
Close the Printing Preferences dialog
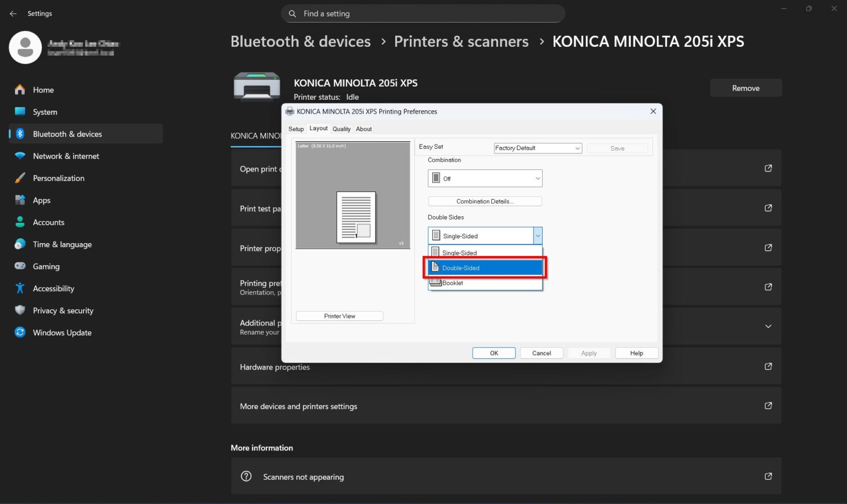[x=653, y=111]
